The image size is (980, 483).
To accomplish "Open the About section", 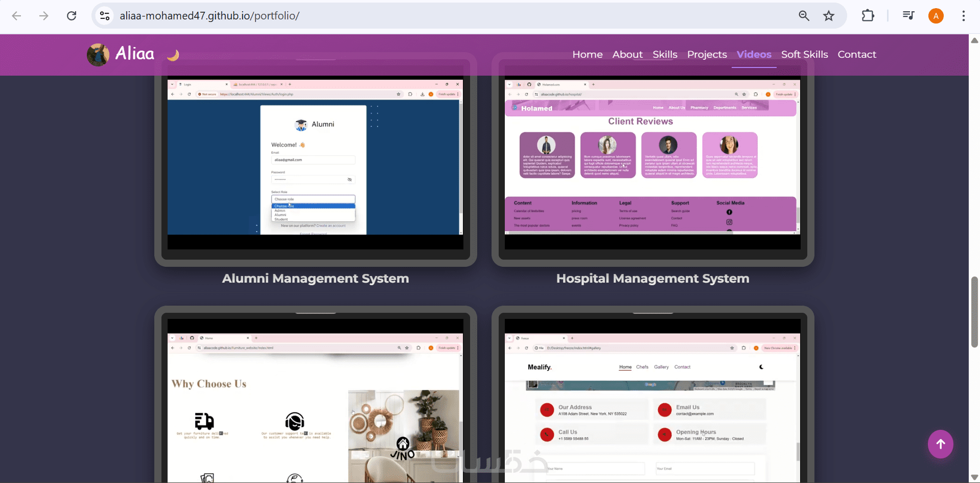I will tap(627, 54).
